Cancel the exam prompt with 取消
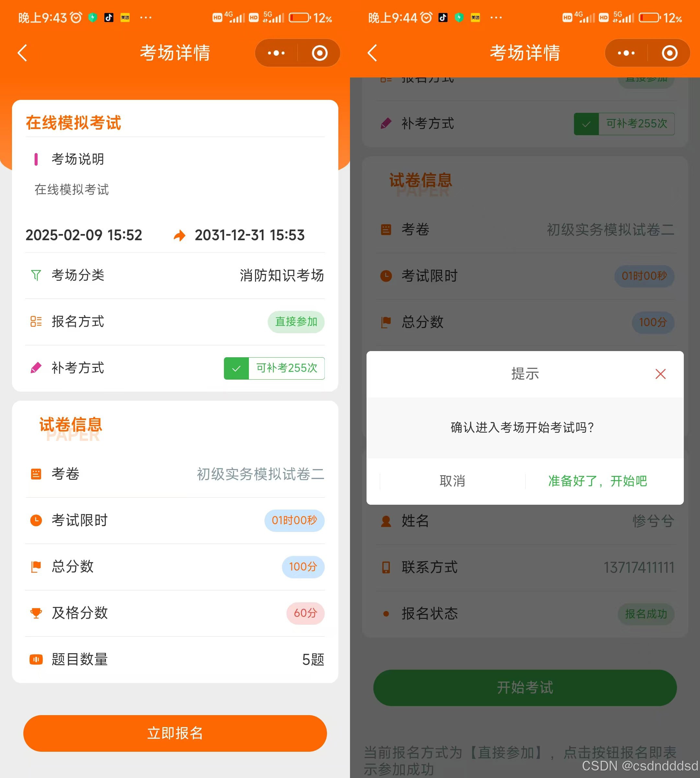The height and width of the screenshot is (778, 700). coord(452,481)
